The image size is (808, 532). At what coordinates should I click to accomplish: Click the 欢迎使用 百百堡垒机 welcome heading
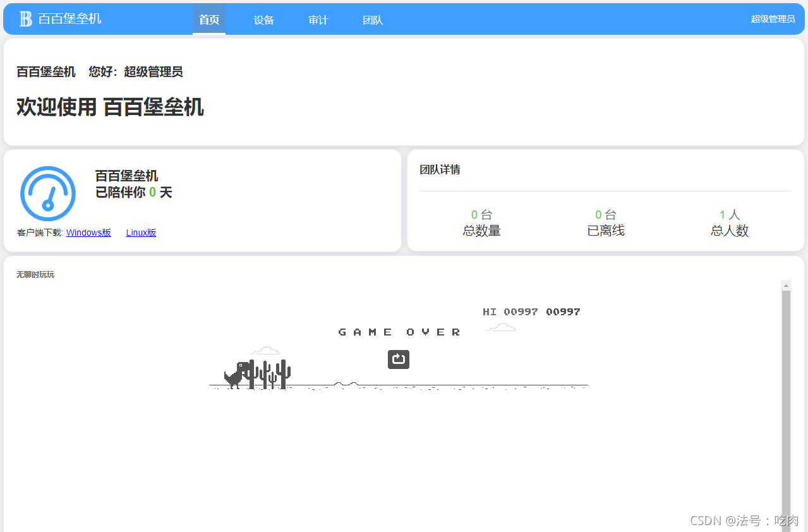tap(110, 107)
